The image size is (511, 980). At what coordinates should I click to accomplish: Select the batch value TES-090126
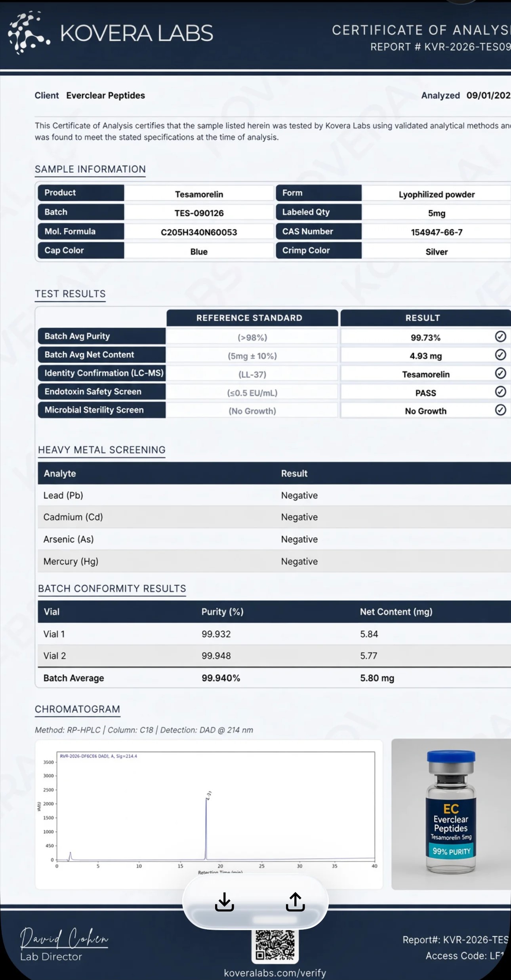pos(199,213)
